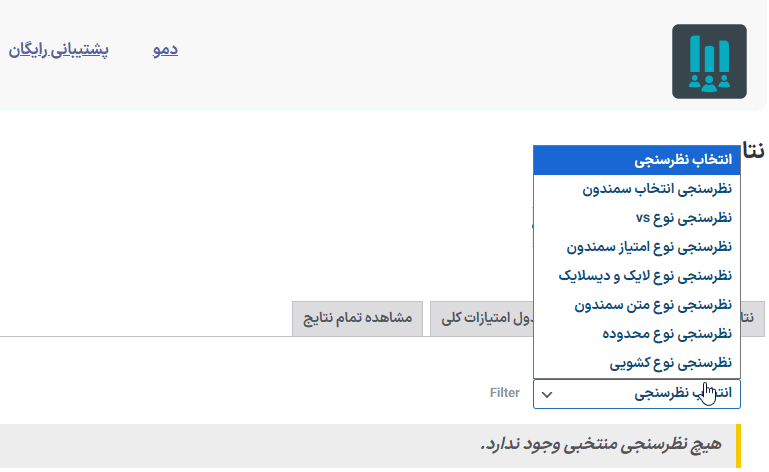Click the poll chart logo icon
The height and width of the screenshot is (472, 769).
pyautogui.click(x=709, y=61)
